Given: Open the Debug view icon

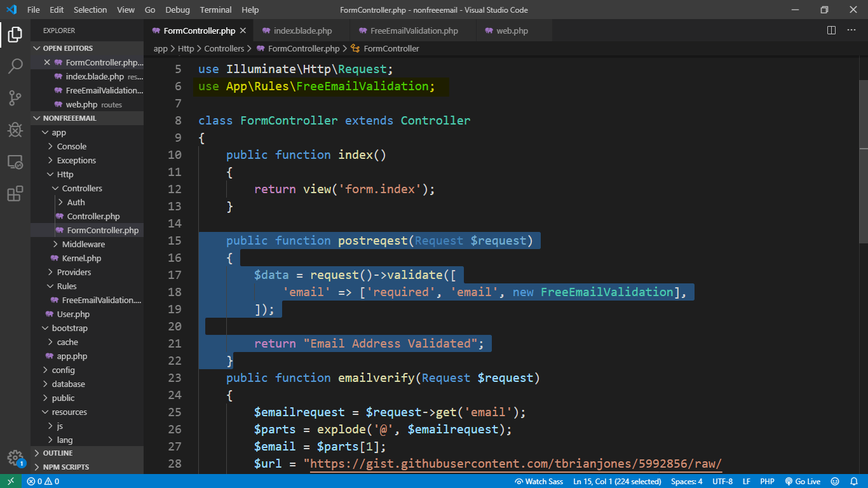Looking at the screenshot, I should click(x=15, y=130).
